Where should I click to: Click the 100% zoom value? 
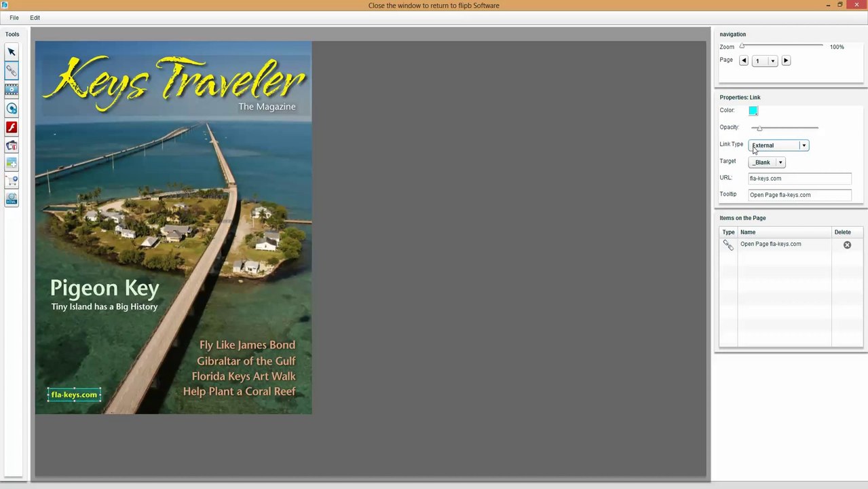837,47
